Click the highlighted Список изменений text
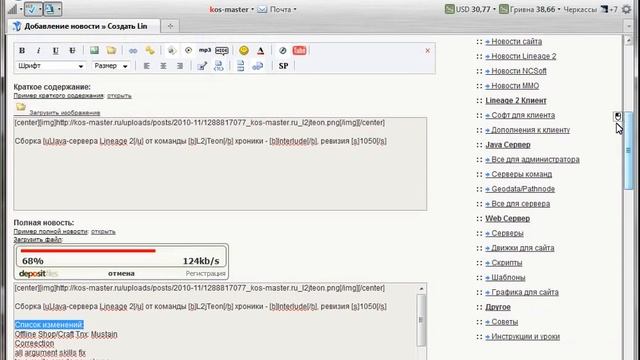 click(49, 325)
